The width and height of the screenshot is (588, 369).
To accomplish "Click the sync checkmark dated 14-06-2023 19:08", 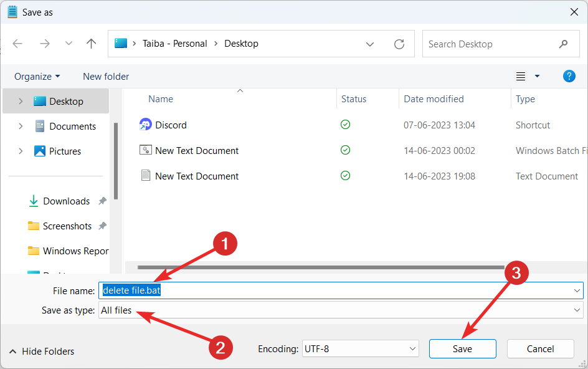I will click(345, 175).
